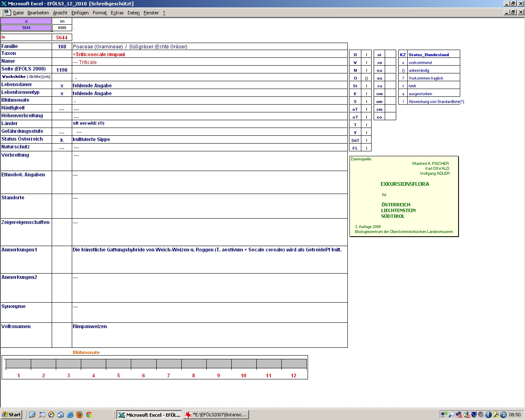Viewport: 525px width, 420px height.
Task: Launch Google Chrome from quick launch
Action: [x=89, y=415]
